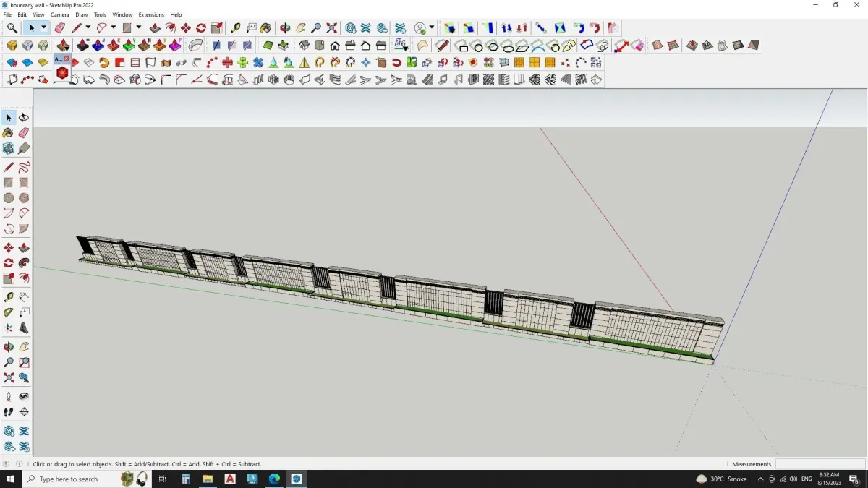This screenshot has width=868, height=488.
Task: Click the geo-location status bar icon
Action: pyautogui.click(x=7, y=464)
